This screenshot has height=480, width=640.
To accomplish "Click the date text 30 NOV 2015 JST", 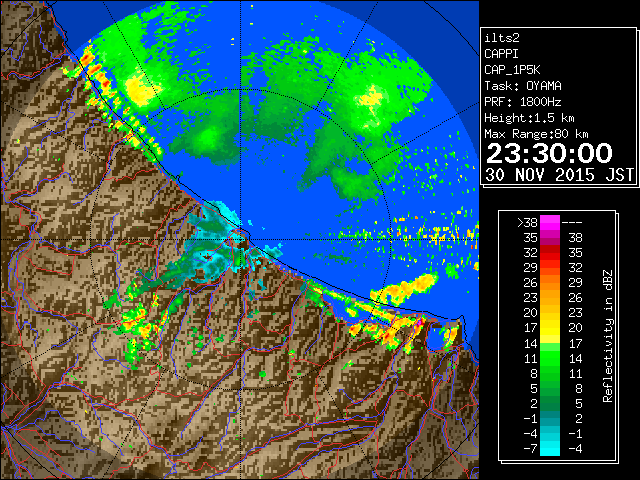I will (x=560, y=175).
